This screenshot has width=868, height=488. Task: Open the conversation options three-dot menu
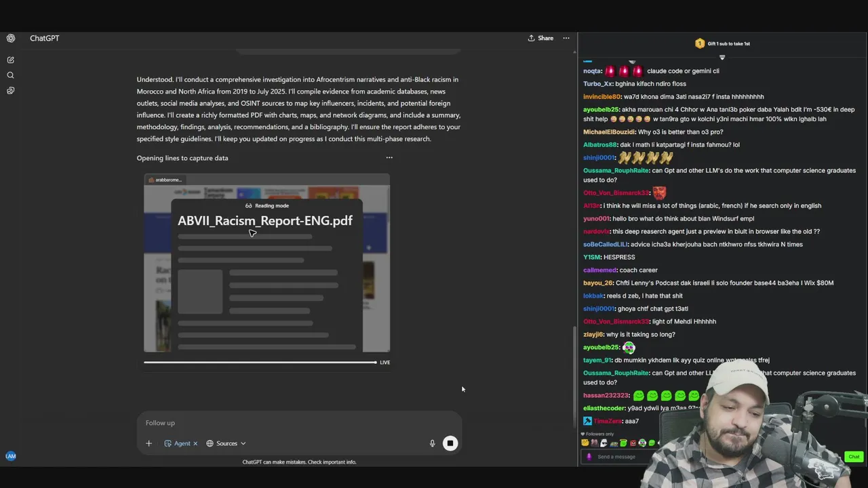(566, 38)
